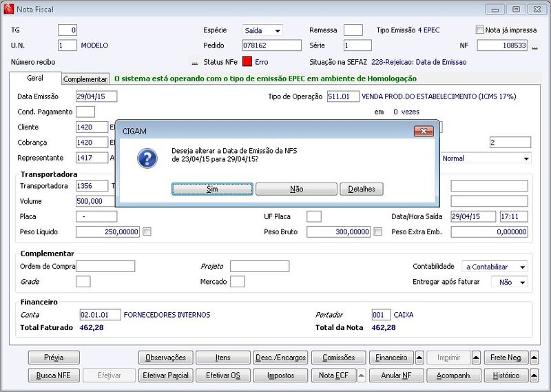Expand the arrow next to Frete Neg. button
This screenshot has width=551, height=392.
[x=534, y=358]
